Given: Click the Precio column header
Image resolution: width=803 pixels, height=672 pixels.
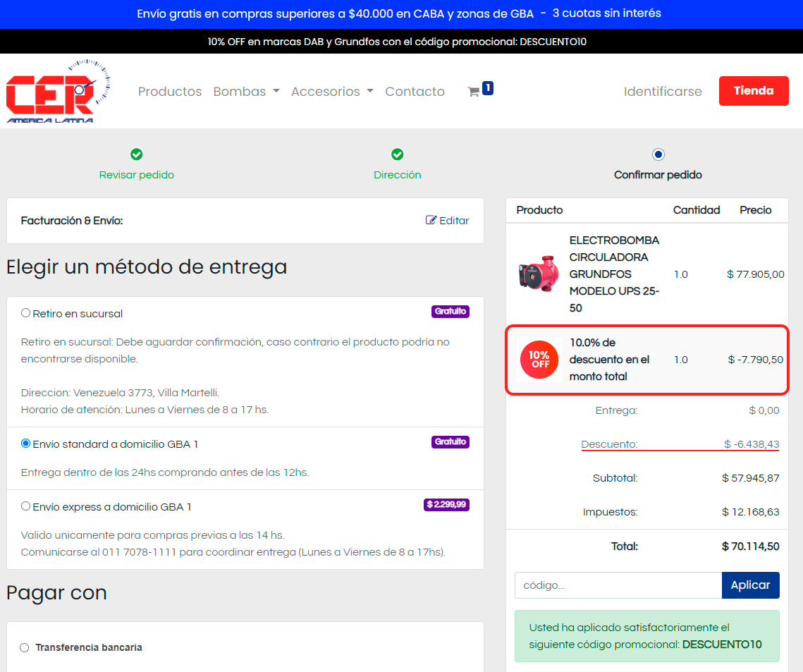Looking at the screenshot, I should point(755,210).
